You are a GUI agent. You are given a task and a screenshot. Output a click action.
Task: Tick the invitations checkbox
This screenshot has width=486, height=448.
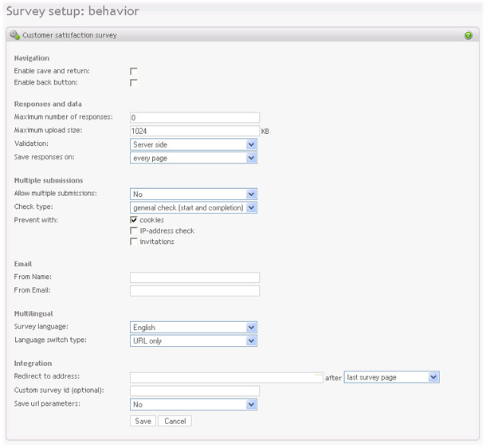point(134,242)
